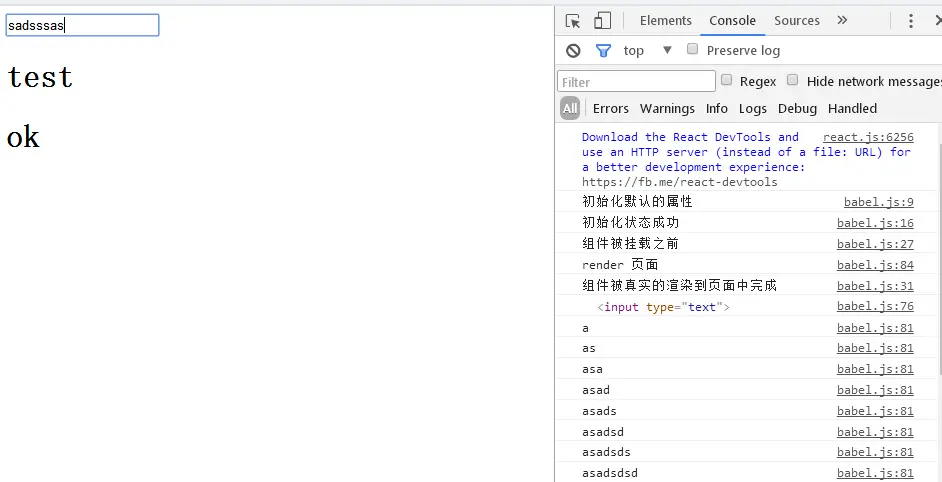Click the console log '初始化默认的属性'

click(637, 202)
